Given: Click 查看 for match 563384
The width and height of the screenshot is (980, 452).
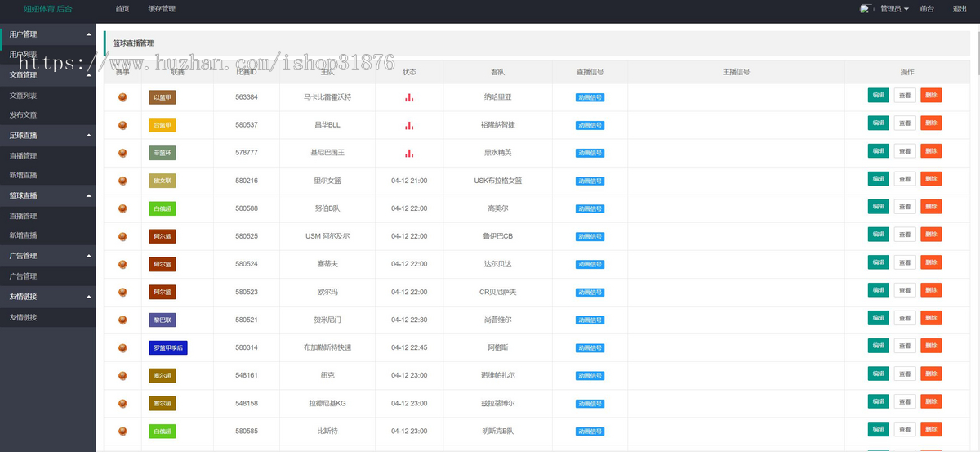Looking at the screenshot, I should pyautogui.click(x=905, y=96).
